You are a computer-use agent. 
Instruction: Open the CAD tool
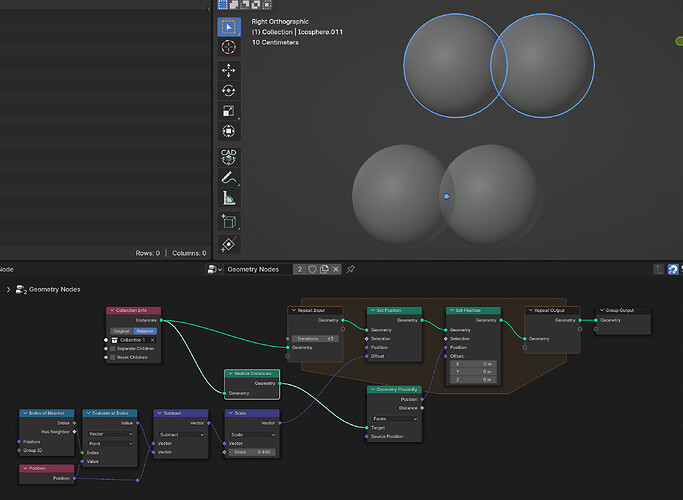[x=229, y=157]
